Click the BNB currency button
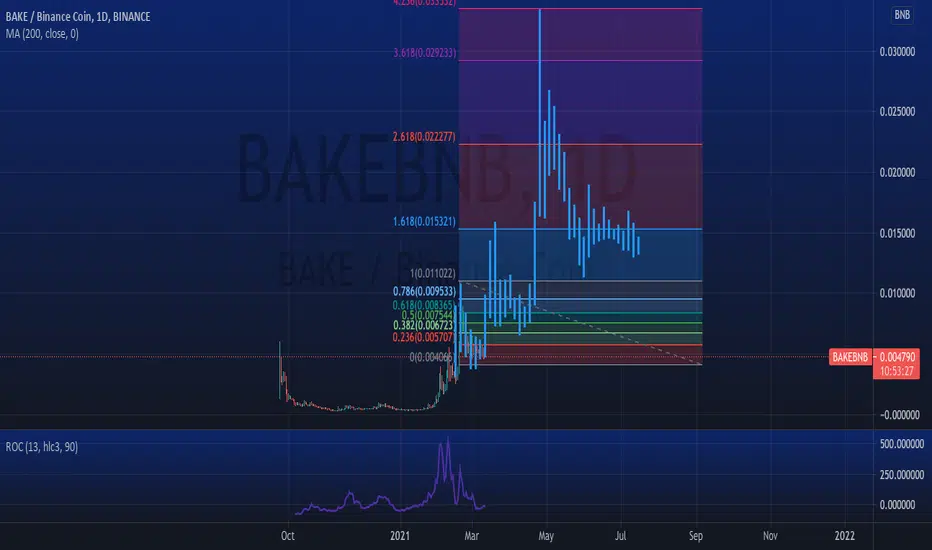Screen dimensions: 932x550 [902, 15]
